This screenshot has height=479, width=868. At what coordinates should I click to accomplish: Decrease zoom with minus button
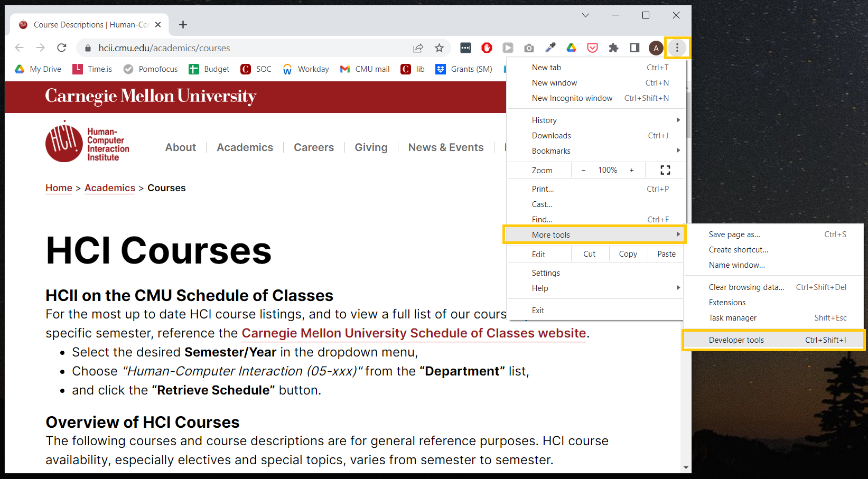[x=583, y=170]
